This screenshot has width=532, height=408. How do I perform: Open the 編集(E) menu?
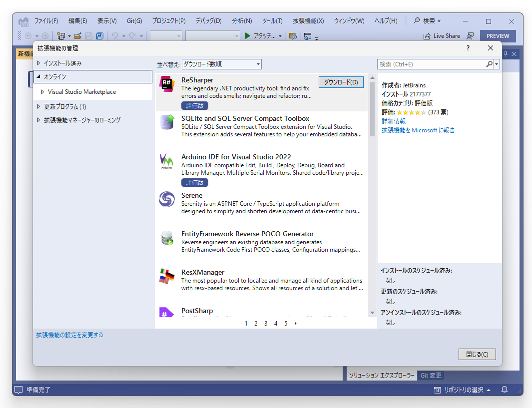[78, 21]
